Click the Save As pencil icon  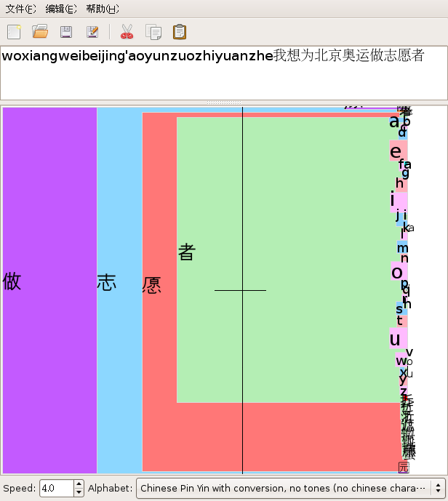(x=92, y=31)
